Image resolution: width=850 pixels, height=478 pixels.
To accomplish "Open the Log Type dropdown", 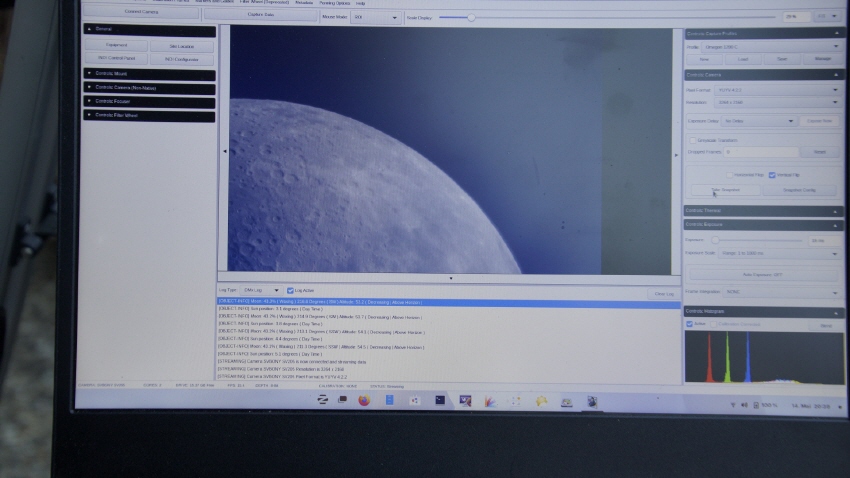I will (x=261, y=290).
